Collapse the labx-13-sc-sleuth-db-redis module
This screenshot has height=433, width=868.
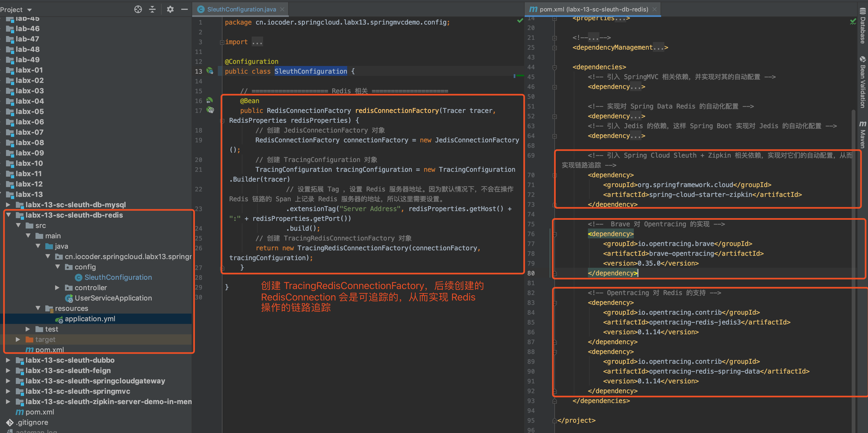tap(9, 215)
